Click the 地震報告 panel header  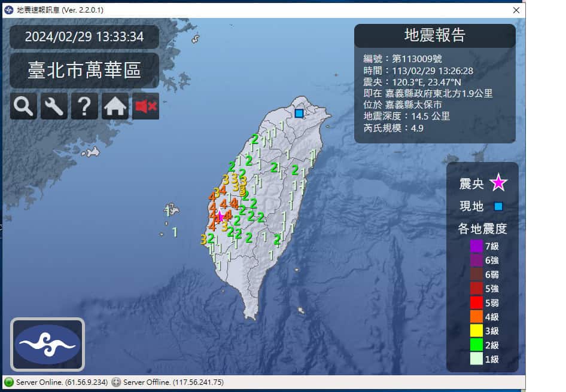coord(435,35)
